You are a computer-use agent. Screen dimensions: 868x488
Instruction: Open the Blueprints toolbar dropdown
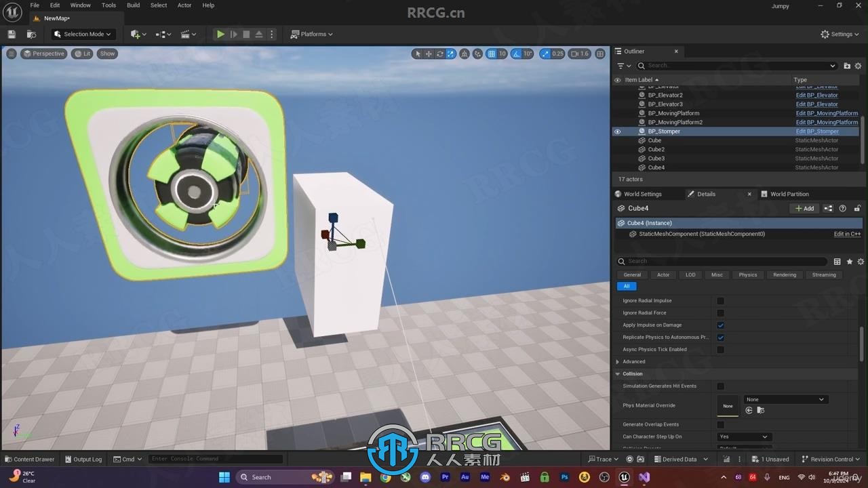(163, 34)
